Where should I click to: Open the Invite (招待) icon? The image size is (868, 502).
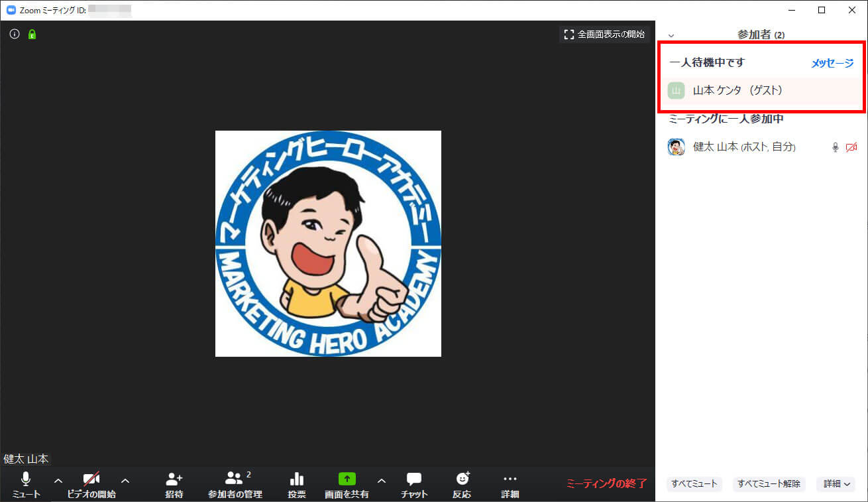(x=174, y=485)
